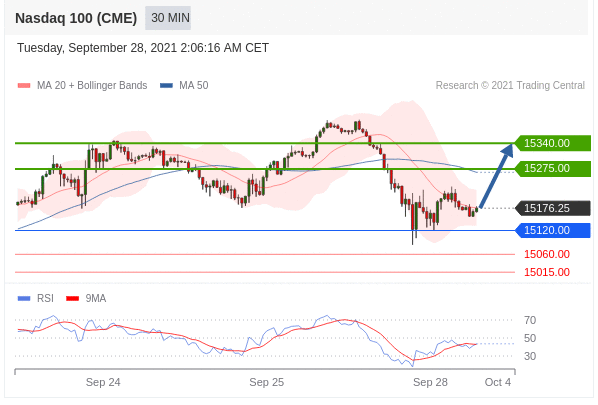
Task: Click the 15340.00 green resistance label
Action: tap(553, 143)
